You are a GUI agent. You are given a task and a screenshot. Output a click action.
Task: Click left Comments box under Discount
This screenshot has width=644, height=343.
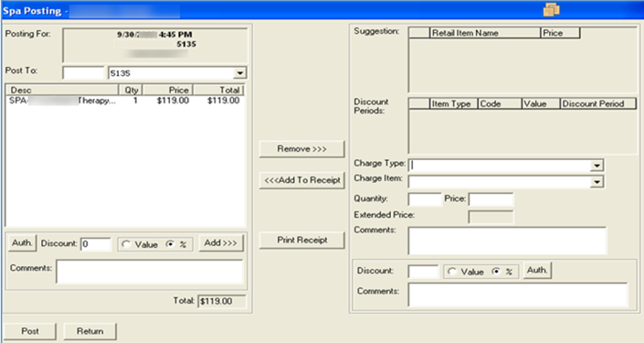click(x=150, y=272)
